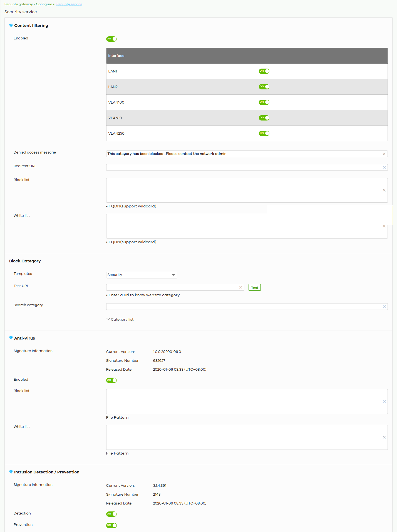Disable the Content filtering Enabled switch
The width and height of the screenshot is (397, 532).
(x=111, y=39)
